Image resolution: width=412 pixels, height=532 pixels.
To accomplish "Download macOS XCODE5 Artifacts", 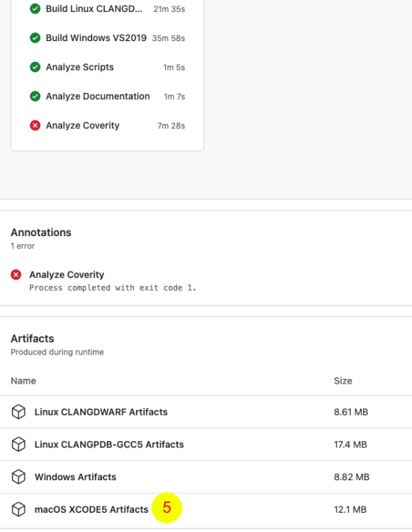I will tap(91, 509).
